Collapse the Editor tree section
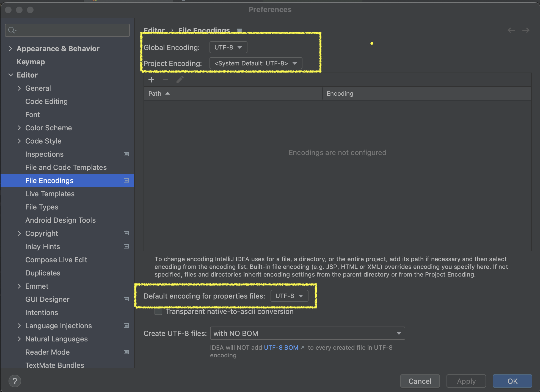Screen dimensions: 540x392 point(10,75)
